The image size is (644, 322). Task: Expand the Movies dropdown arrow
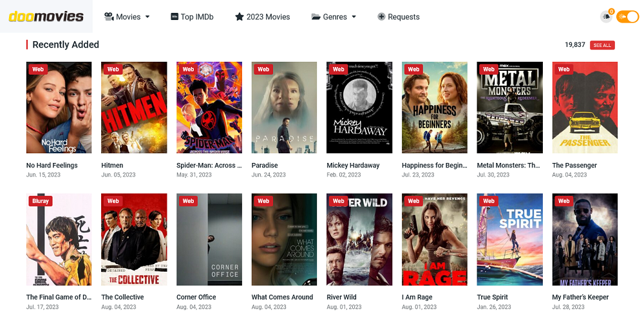click(147, 17)
